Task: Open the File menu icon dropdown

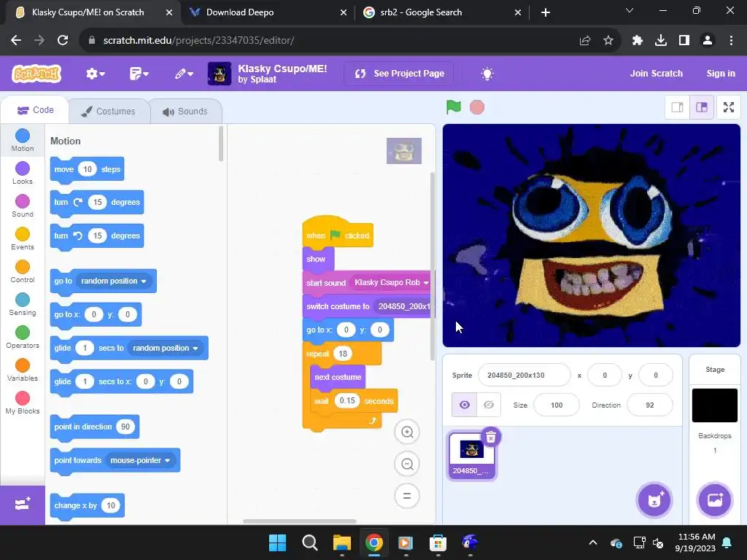Action: coord(139,74)
